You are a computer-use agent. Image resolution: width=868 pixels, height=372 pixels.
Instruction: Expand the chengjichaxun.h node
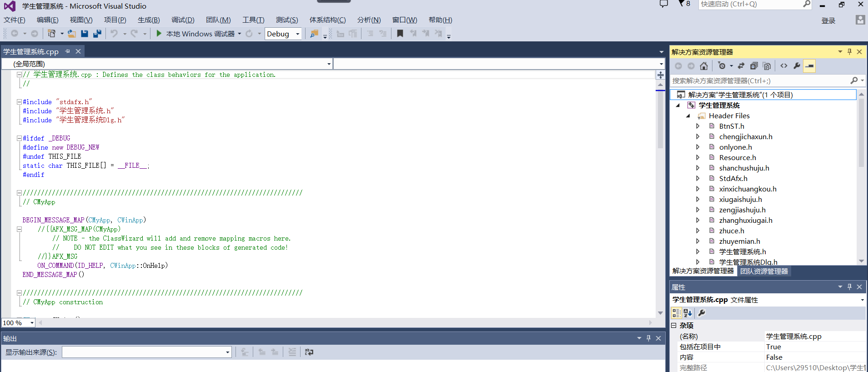point(698,137)
